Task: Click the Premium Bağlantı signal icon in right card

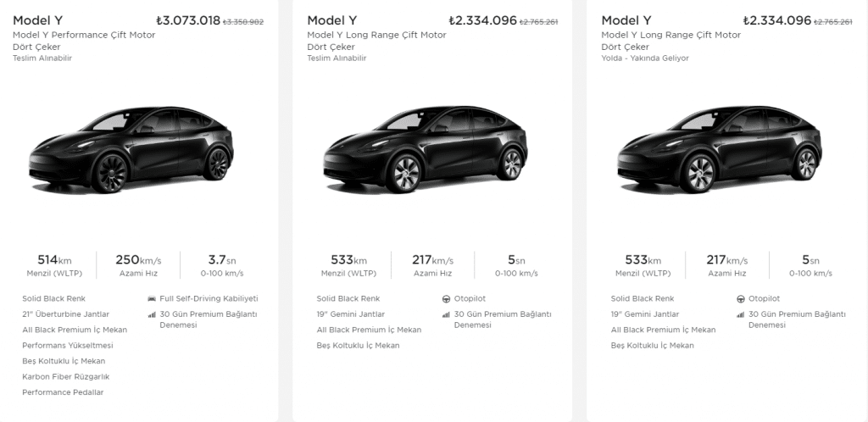Action: tap(741, 314)
